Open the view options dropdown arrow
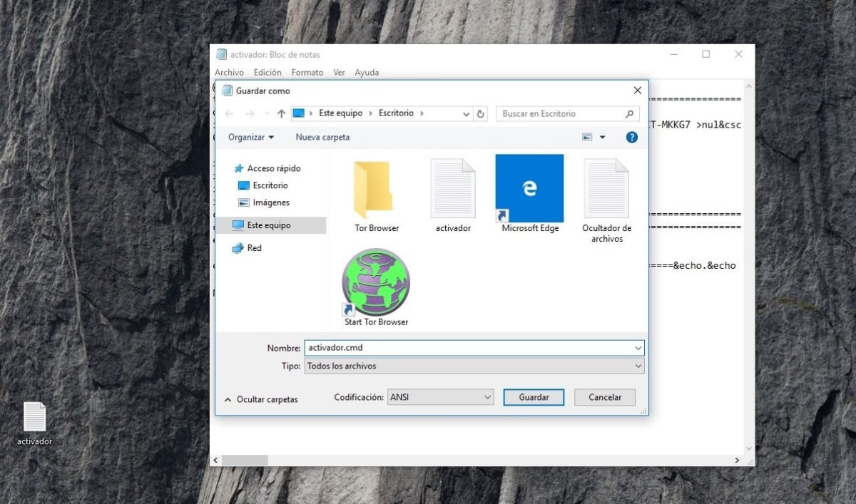Viewport: 856px width, 504px height. tap(602, 137)
